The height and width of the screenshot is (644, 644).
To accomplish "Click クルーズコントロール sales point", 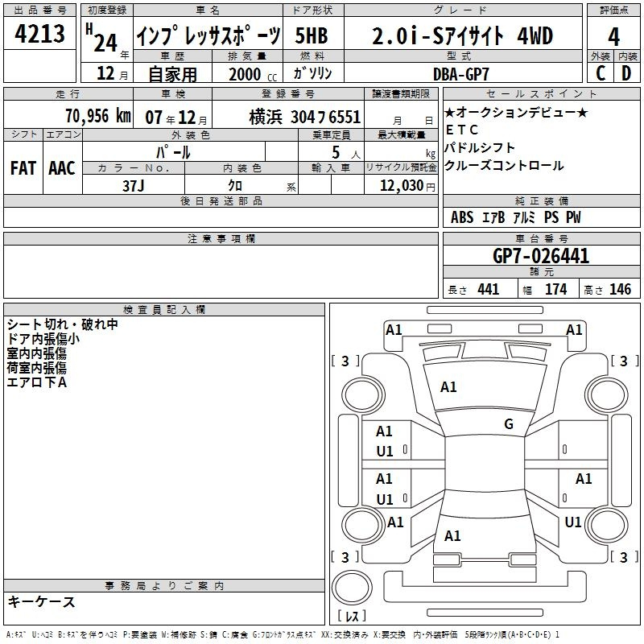I will (504, 165).
